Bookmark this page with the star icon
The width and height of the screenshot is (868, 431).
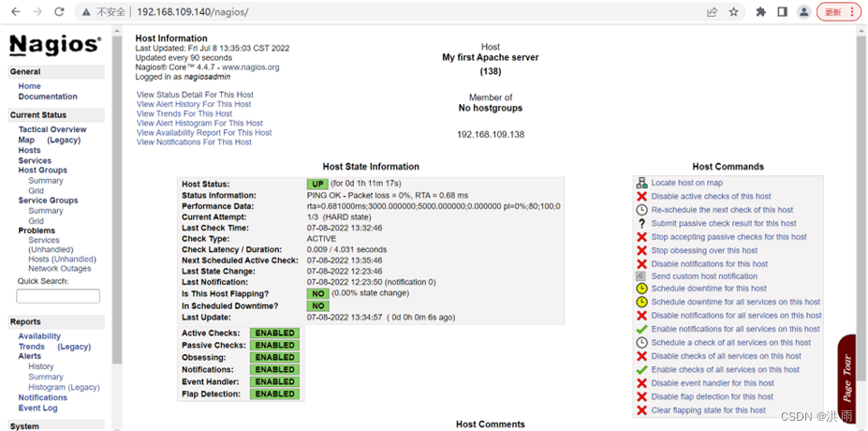(733, 11)
